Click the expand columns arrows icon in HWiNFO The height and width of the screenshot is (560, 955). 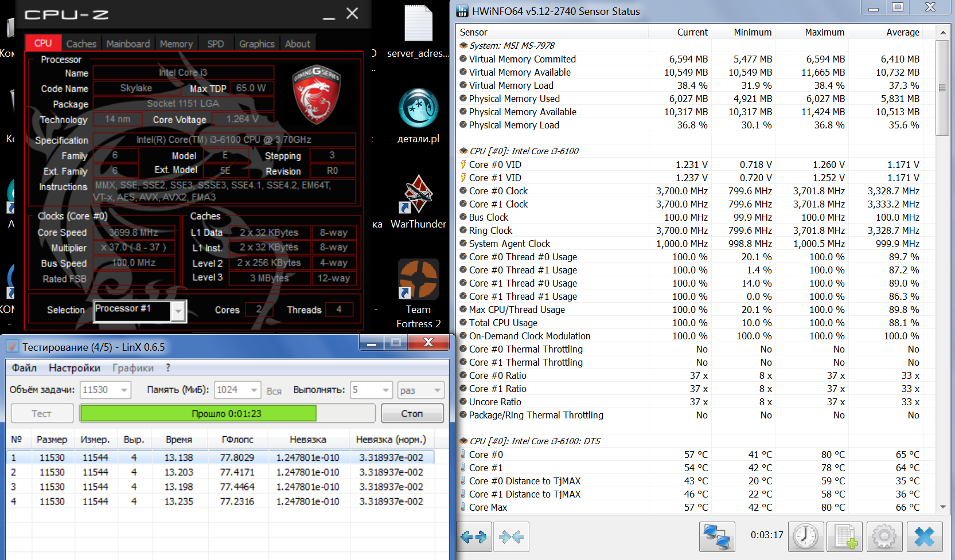tap(474, 536)
